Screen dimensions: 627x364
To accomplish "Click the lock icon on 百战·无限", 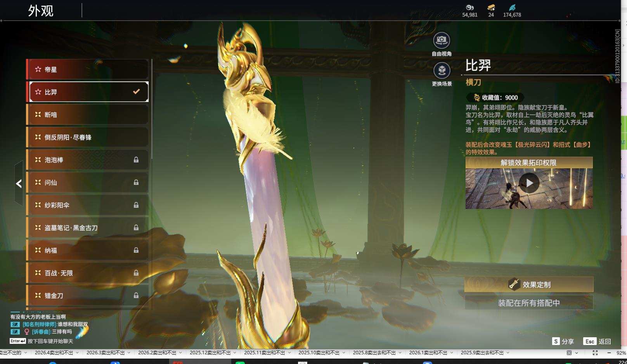I will click(x=136, y=273).
